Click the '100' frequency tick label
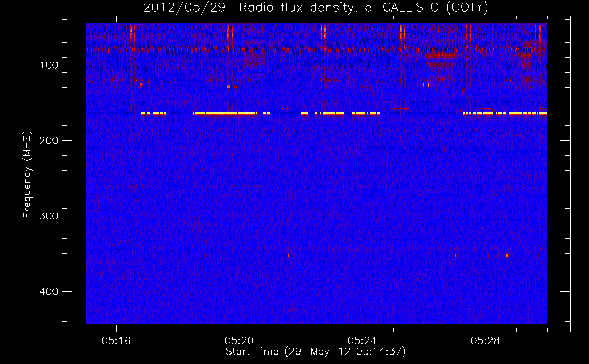 pos(49,65)
